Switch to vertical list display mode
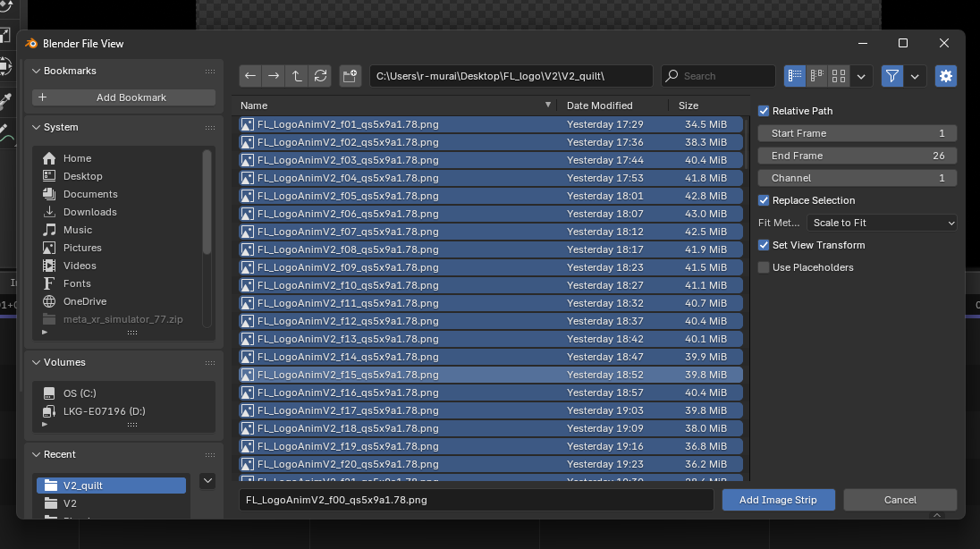This screenshot has width=980, height=549. tap(795, 76)
